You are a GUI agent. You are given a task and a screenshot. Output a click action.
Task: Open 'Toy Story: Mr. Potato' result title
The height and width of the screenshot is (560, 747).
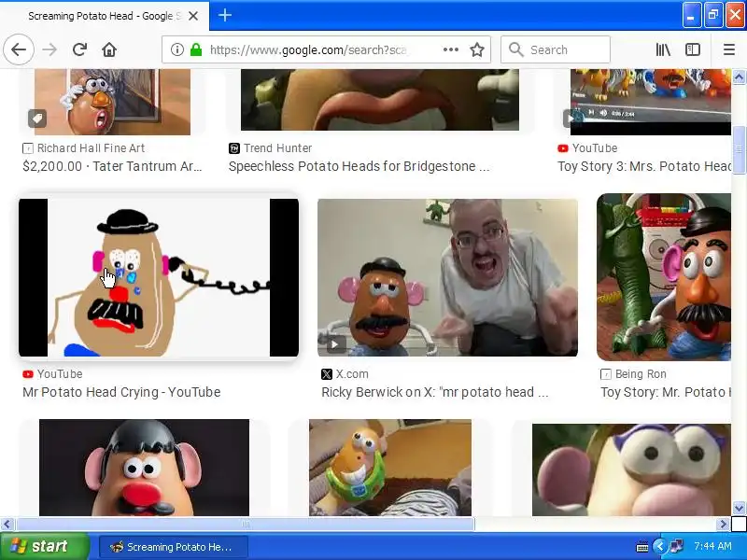click(666, 392)
